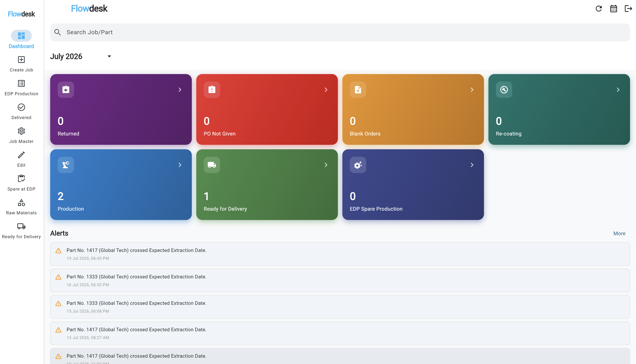Image resolution: width=636 pixels, height=364 pixels.
Task: Click the Production count "2"
Action: click(61, 196)
